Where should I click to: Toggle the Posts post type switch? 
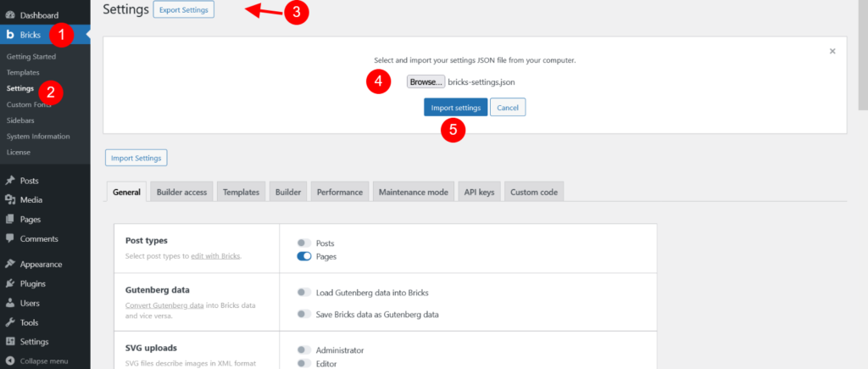pyautogui.click(x=304, y=243)
